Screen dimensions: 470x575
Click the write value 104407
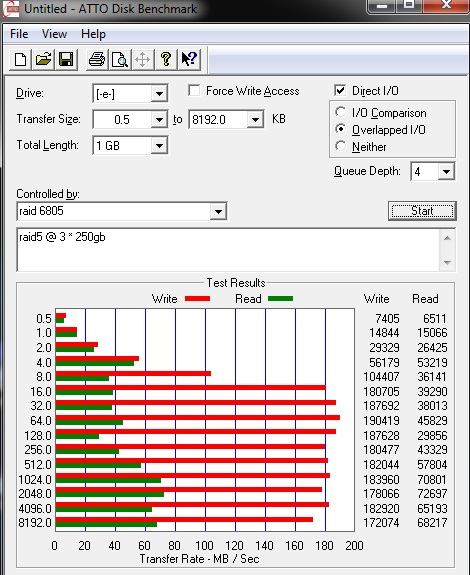pos(381,377)
